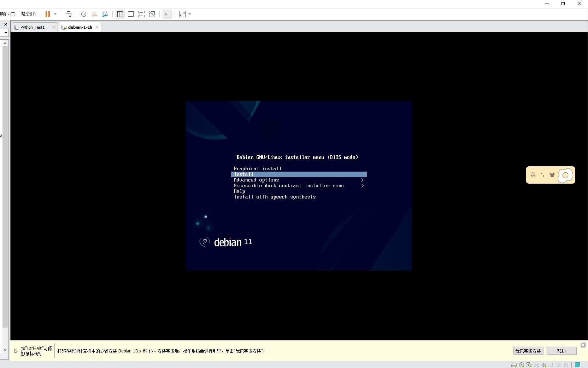Click the library panel scroll down arrow
Image resolution: width=588 pixels, height=368 pixels.
[5, 350]
